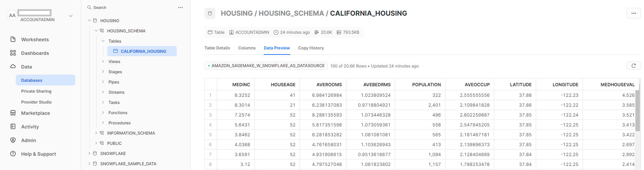Switch to the Columns tab
The image size is (644, 170).
[x=247, y=48]
